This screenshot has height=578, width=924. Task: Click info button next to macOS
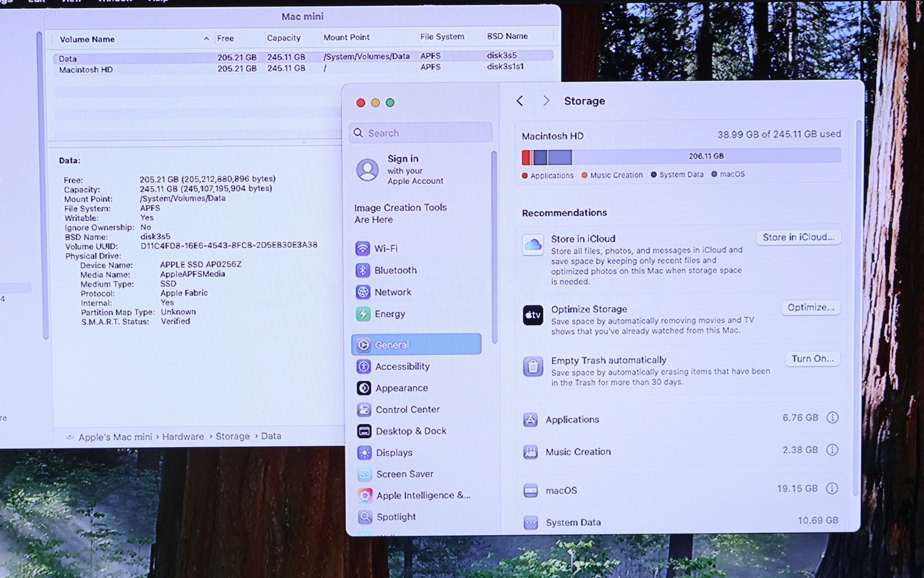[x=832, y=489]
